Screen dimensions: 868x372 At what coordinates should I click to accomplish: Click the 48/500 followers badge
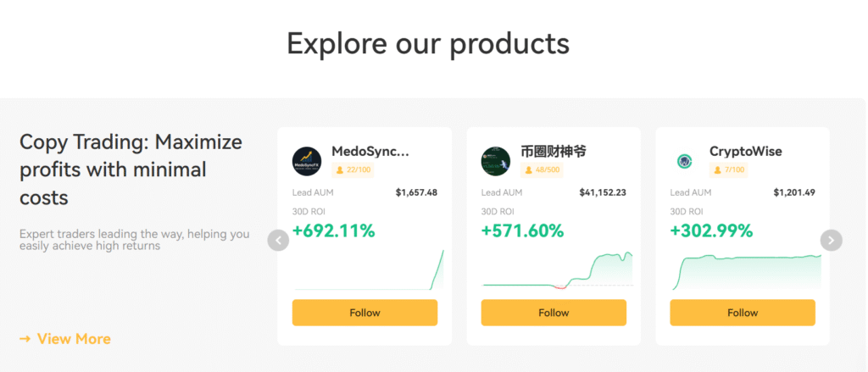(x=542, y=170)
